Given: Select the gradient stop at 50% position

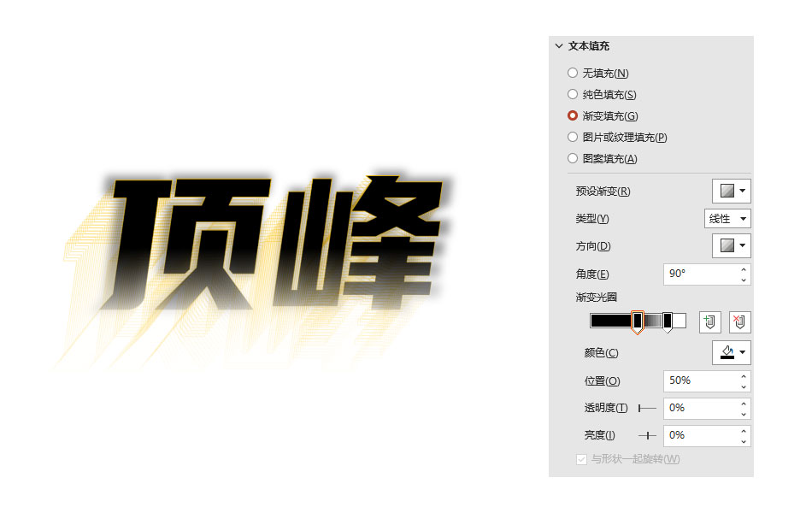Looking at the screenshot, I should pos(637,321).
